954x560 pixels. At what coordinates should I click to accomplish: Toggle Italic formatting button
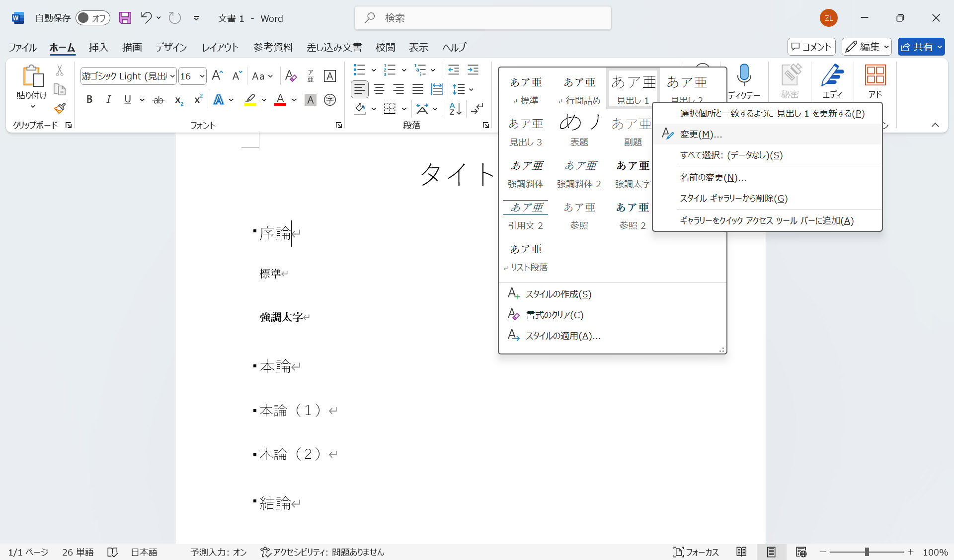108,100
